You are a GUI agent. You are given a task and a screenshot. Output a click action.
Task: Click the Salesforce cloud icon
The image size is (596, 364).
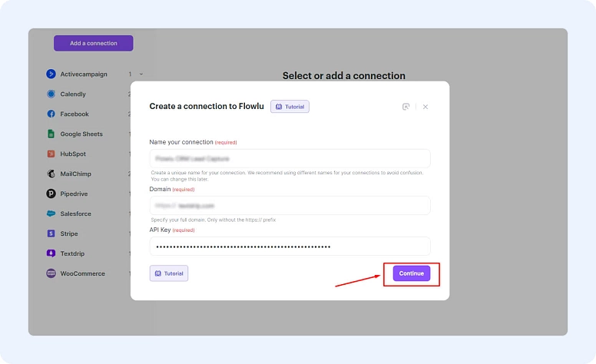pyautogui.click(x=51, y=213)
